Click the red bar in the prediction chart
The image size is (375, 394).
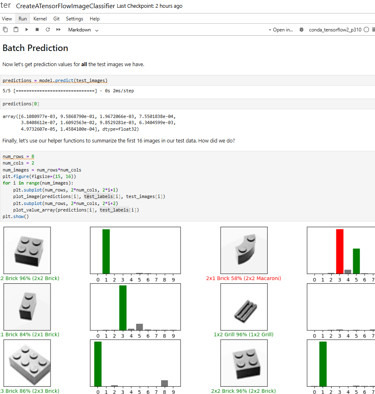coord(340,251)
